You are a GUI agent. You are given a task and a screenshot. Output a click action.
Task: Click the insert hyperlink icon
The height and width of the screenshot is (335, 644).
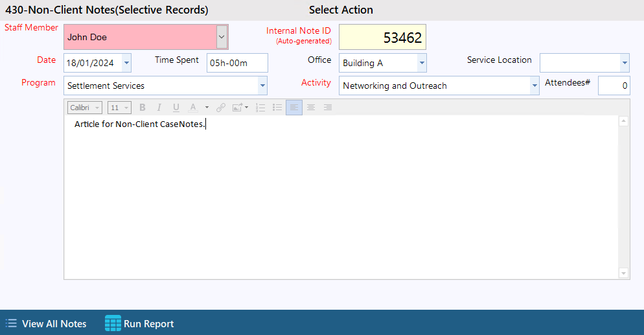tap(221, 108)
